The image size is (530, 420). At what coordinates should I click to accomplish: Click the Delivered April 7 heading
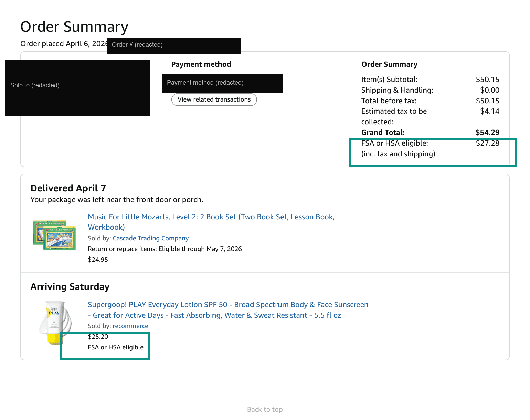pyautogui.click(x=68, y=188)
